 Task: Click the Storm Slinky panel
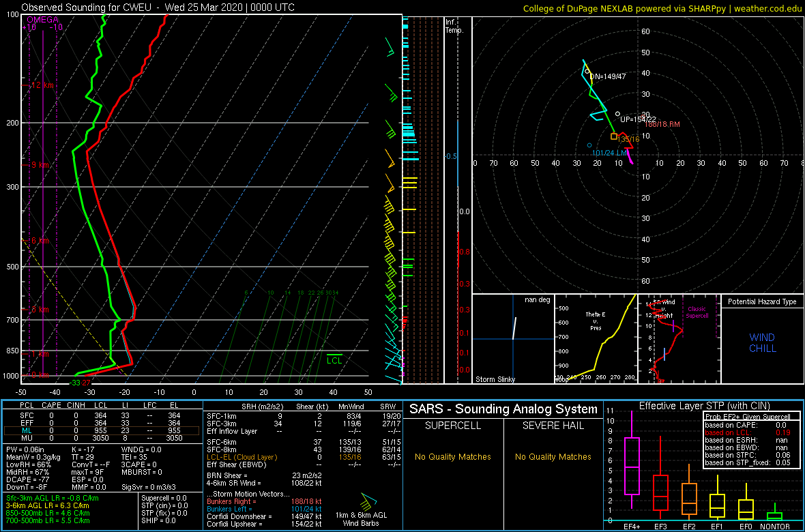coord(513,339)
